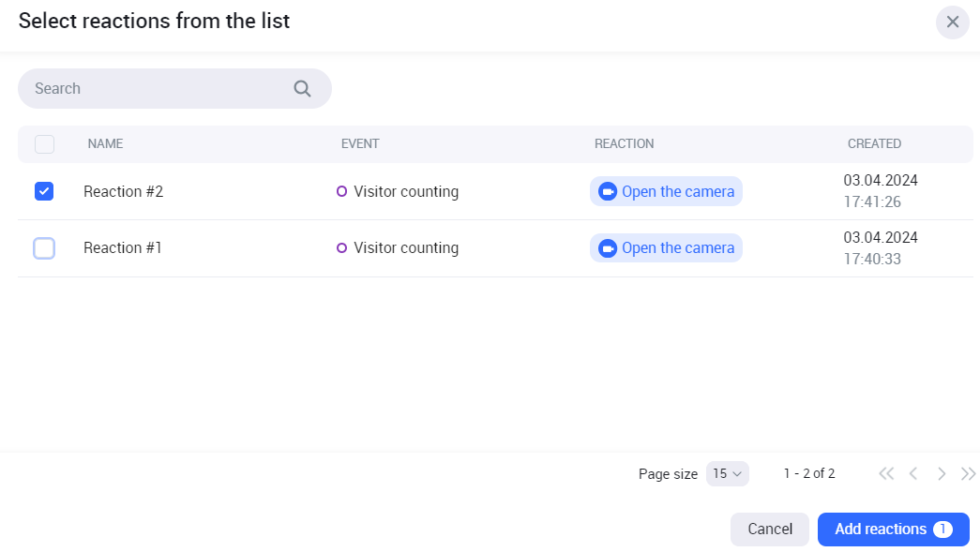Image resolution: width=980 pixels, height=552 pixels.
Task: Click the Open the camera tag for Reaction #1
Action: pyautogui.click(x=677, y=248)
